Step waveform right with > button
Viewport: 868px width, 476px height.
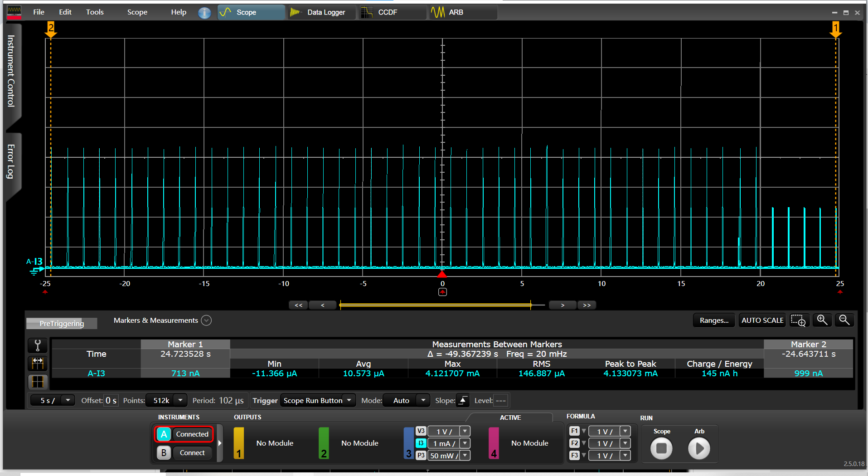point(563,305)
